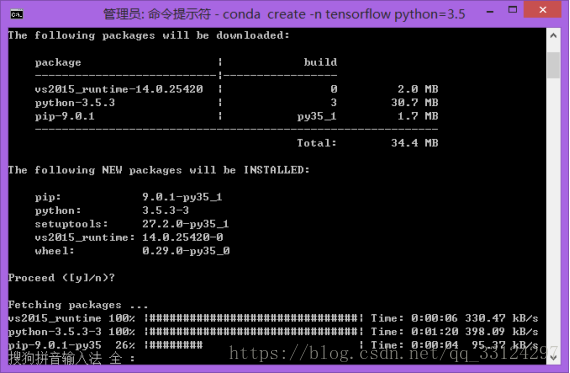Click the vertical scrollbar thumb

click(x=553, y=65)
